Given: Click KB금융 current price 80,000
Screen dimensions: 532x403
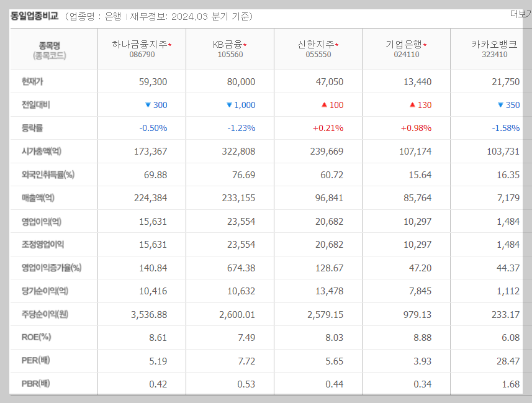Looking at the screenshot, I should pyautogui.click(x=241, y=82).
